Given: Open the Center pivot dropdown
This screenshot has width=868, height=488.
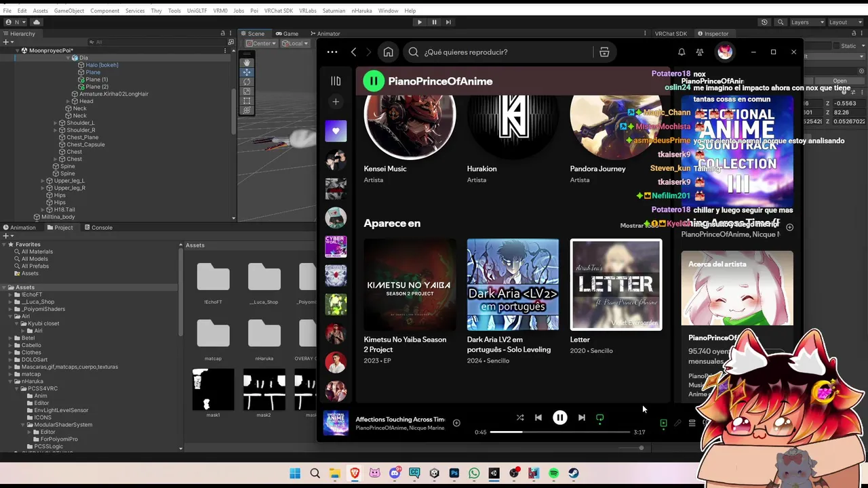Looking at the screenshot, I should [261, 43].
